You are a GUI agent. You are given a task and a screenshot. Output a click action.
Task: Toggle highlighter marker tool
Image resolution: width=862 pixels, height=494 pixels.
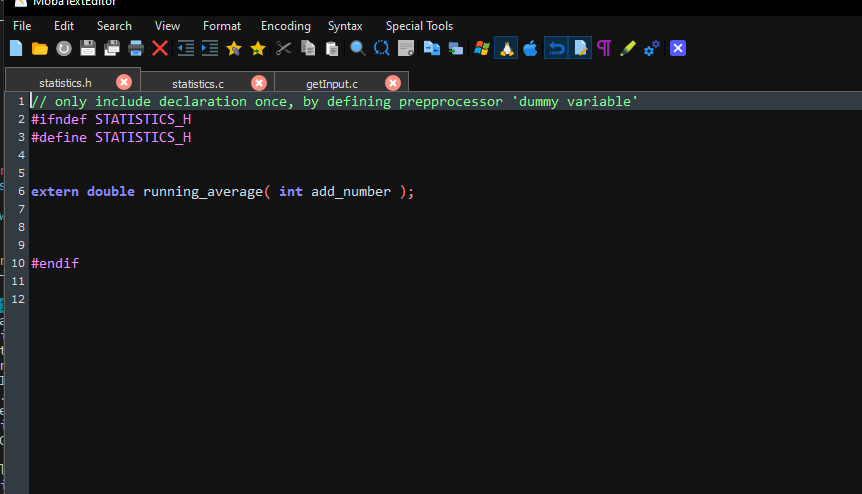pyautogui.click(x=628, y=48)
